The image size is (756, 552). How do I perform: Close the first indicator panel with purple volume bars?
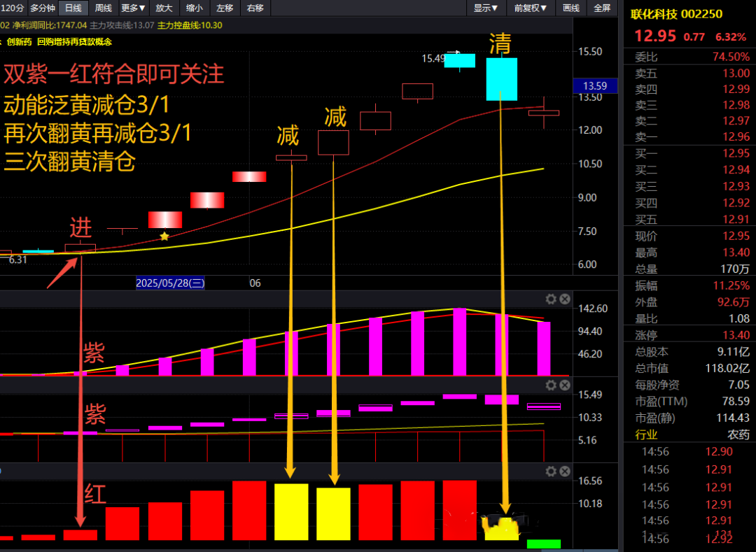[x=564, y=299]
